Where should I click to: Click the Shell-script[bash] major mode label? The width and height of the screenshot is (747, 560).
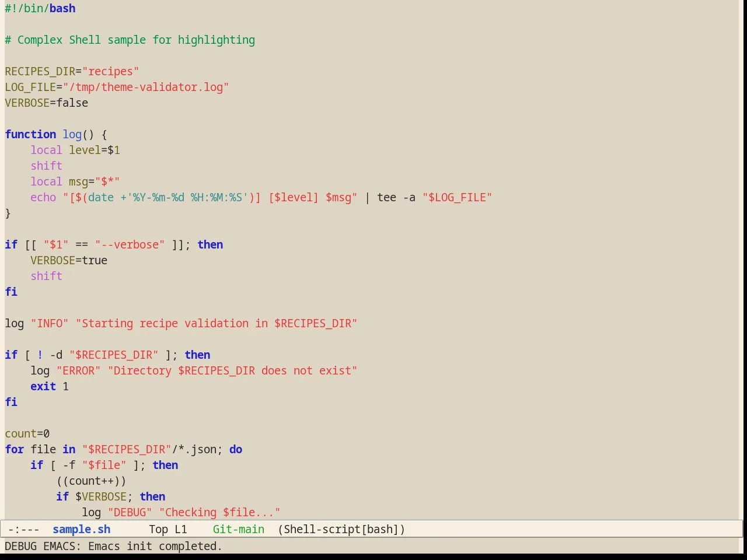[x=341, y=529]
